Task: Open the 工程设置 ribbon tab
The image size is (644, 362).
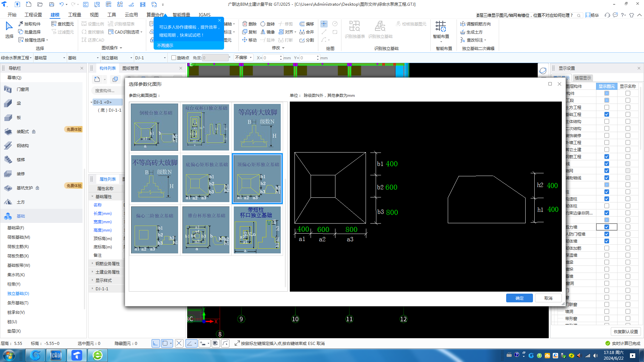Action: coord(33,15)
